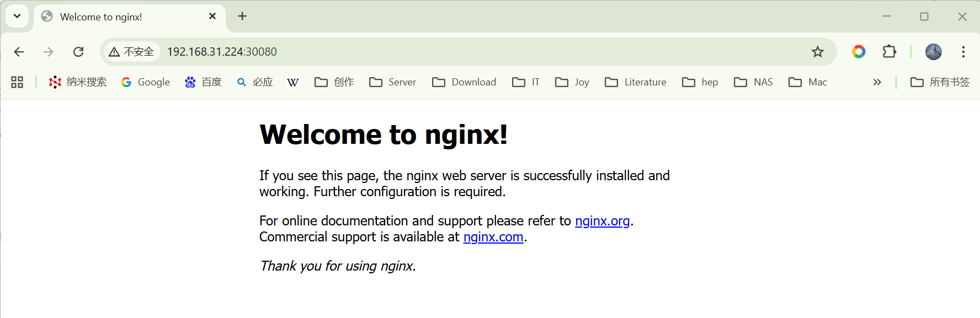Click the colorful circle extension icon
The image size is (980, 318).
[859, 52]
